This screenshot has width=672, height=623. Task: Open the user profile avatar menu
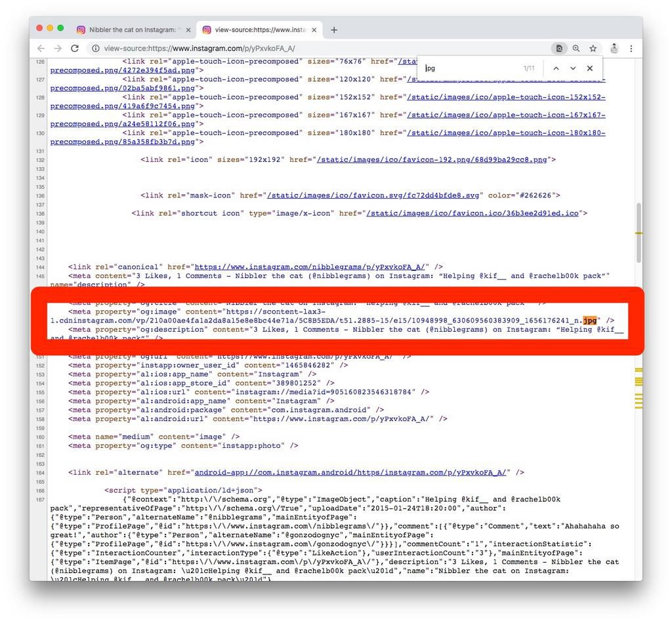tap(614, 49)
